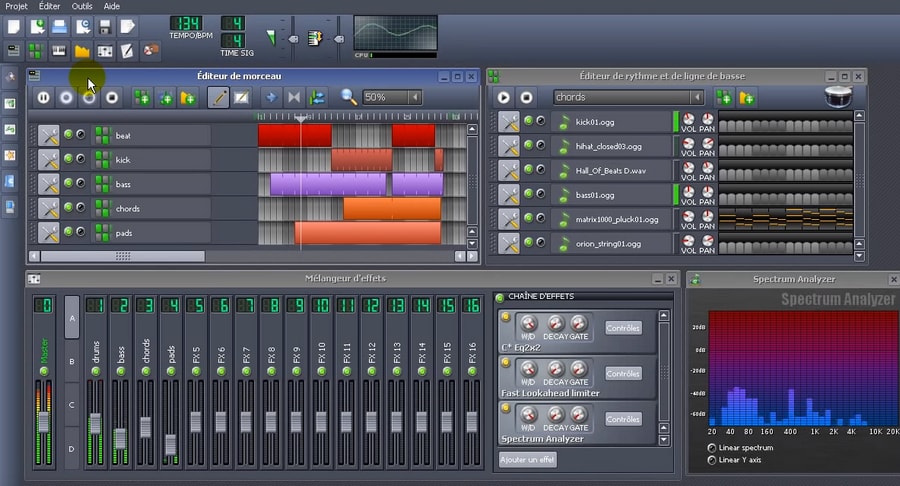
Task: Open the Piano Roll from main toolbar
Action: 59,51
